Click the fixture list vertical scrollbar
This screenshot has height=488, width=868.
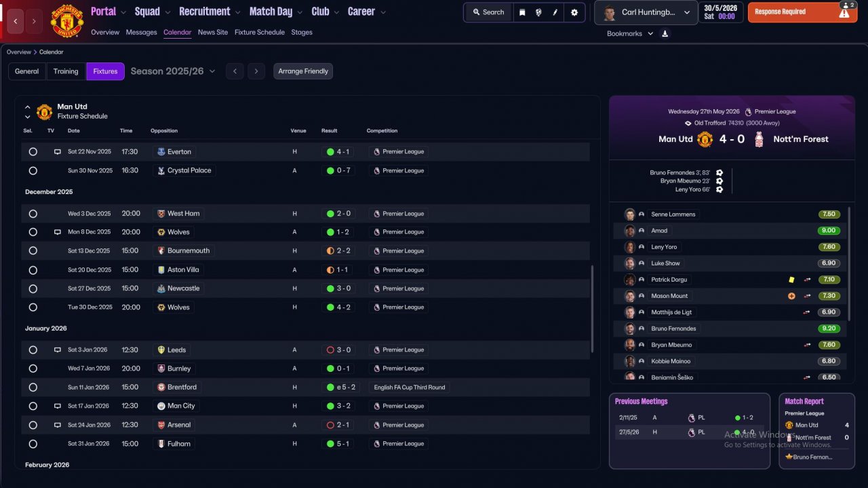pyautogui.click(x=593, y=309)
